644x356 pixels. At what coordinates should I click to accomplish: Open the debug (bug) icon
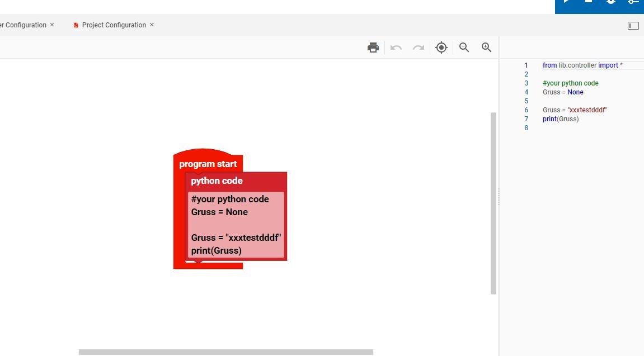tap(611, 2)
